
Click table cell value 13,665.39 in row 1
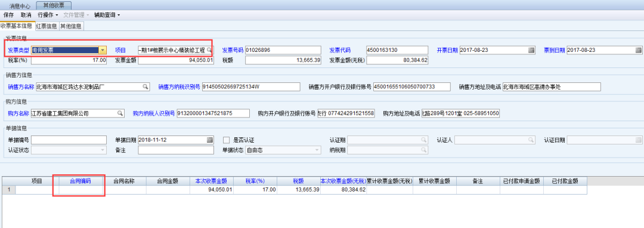[x=299, y=189]
